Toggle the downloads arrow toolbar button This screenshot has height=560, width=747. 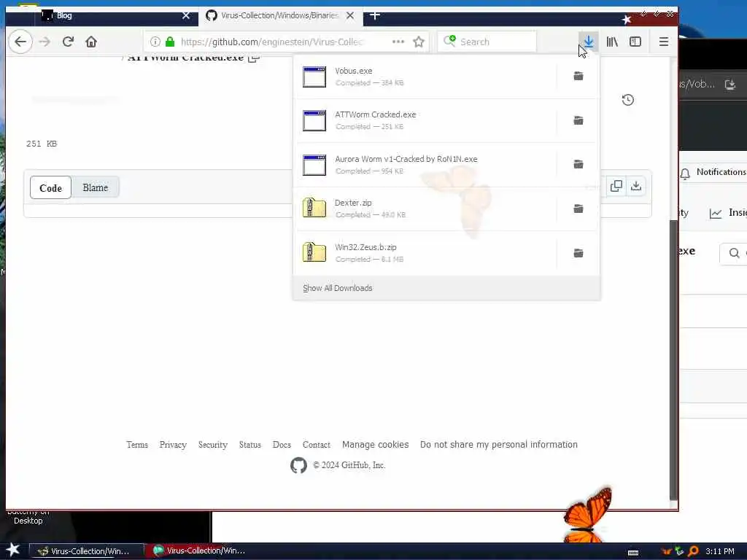pos(589,42)
